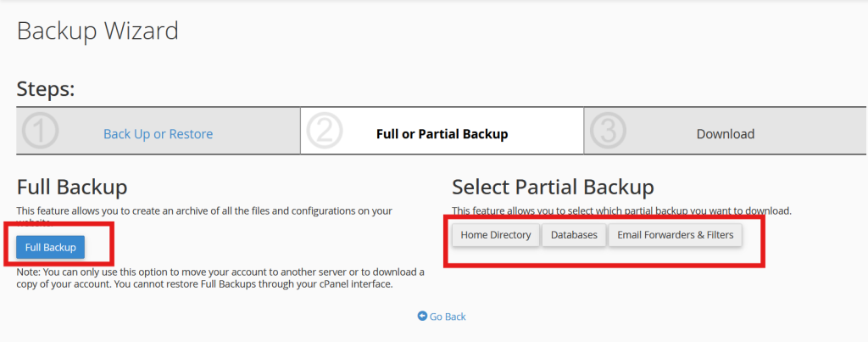Screen dimensions: 868x342
Task: Click the Backup Wizard page title
Action: 97,31
